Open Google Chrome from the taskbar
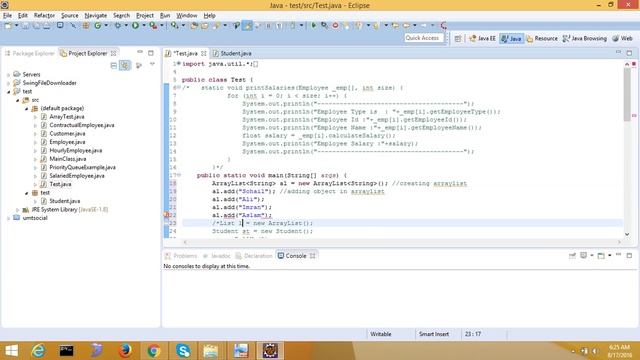This screenshot has width=640, height=360. [154, 350]
